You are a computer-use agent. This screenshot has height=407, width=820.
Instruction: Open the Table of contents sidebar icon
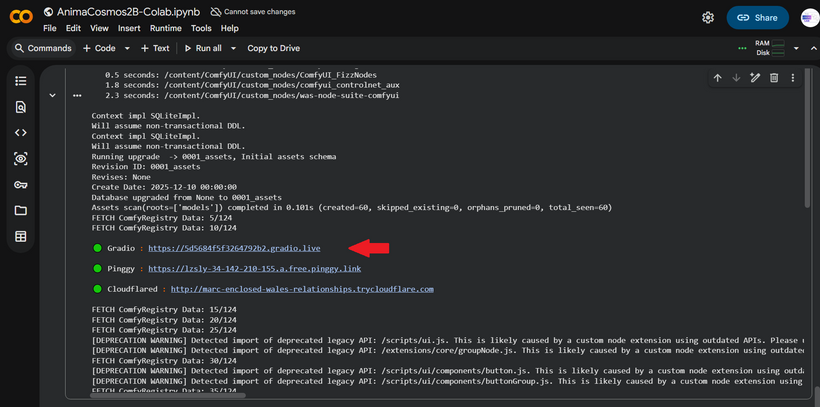click(20, 81)
